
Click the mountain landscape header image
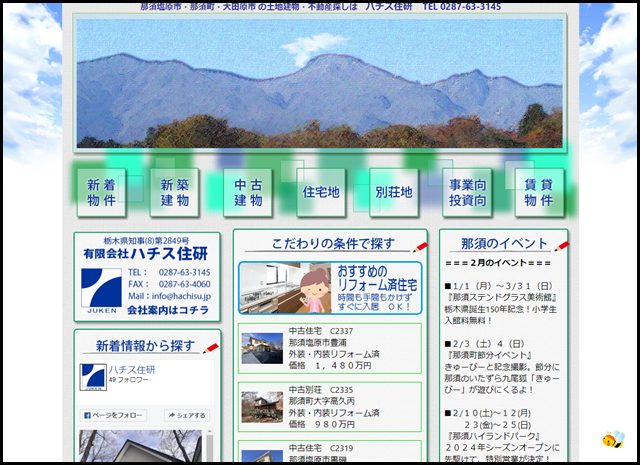(x=320, y=83)
